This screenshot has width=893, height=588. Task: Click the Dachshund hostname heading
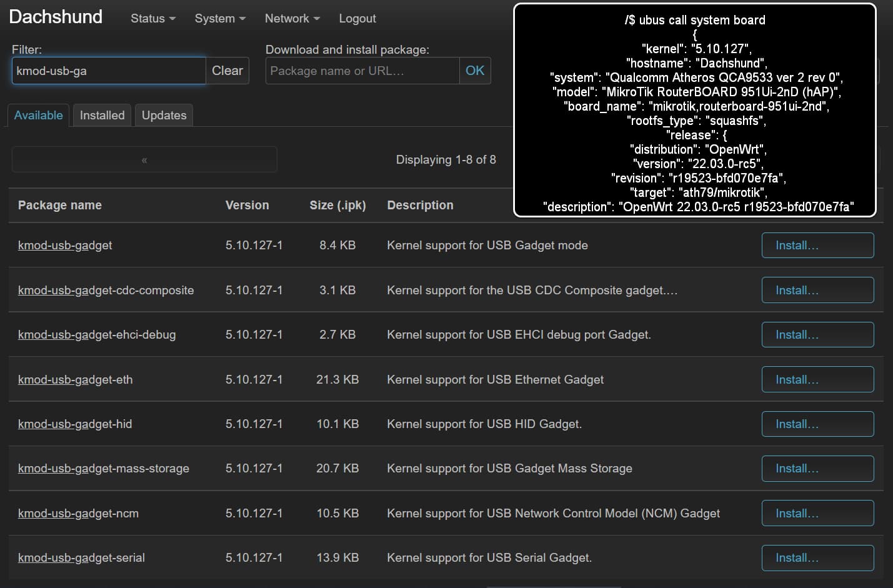coord(56,17)
